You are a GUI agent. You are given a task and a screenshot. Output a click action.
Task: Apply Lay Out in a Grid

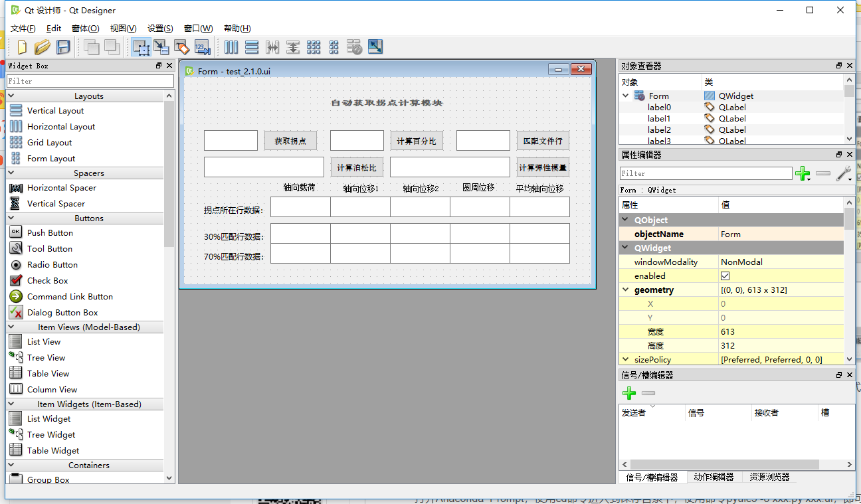pos(313,47)
